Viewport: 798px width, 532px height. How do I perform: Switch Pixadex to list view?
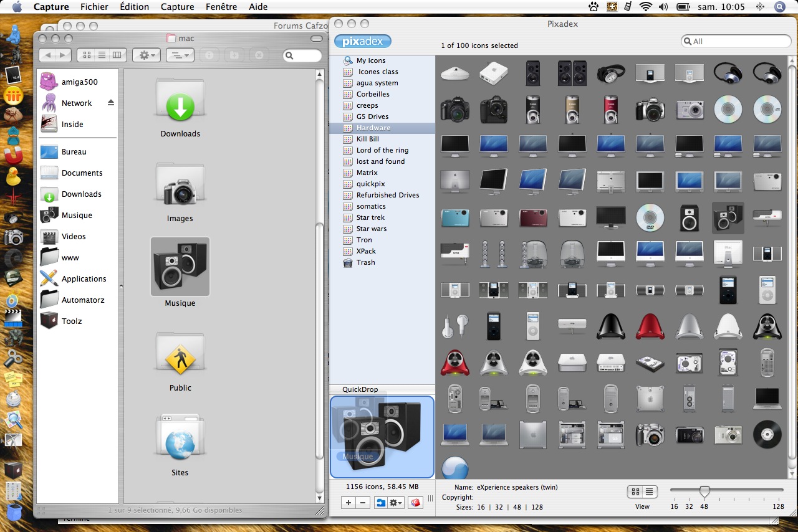(x=650, y=492)
